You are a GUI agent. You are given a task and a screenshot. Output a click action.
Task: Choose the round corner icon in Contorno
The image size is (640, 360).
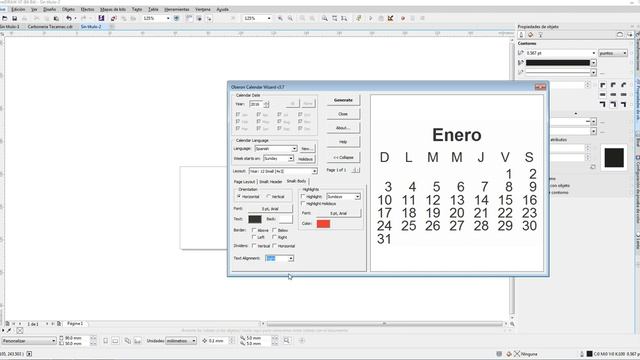click(x=613, y=85)
